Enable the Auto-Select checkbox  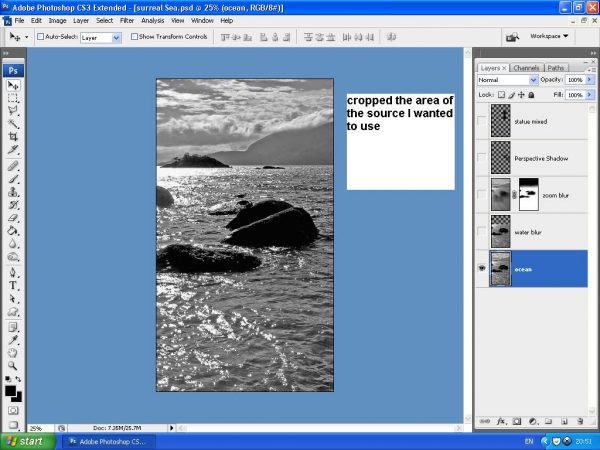point(41,37)
